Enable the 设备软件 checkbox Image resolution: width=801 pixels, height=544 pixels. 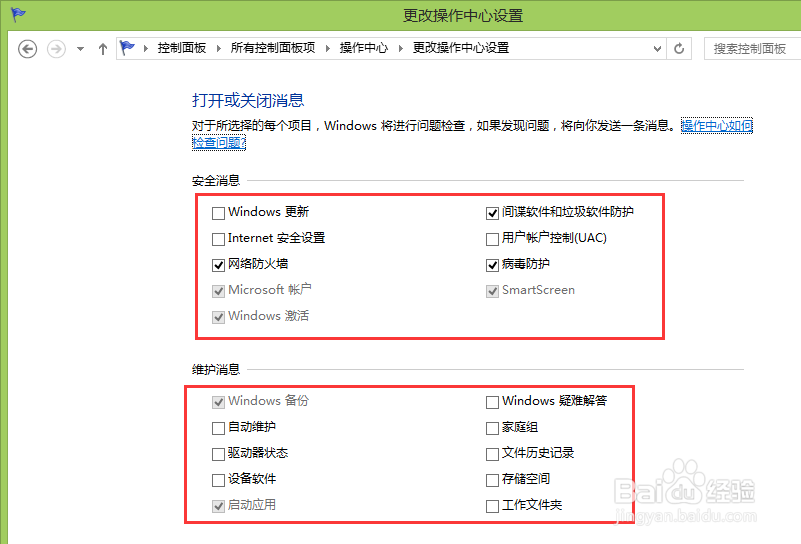(x=218, y=480)
